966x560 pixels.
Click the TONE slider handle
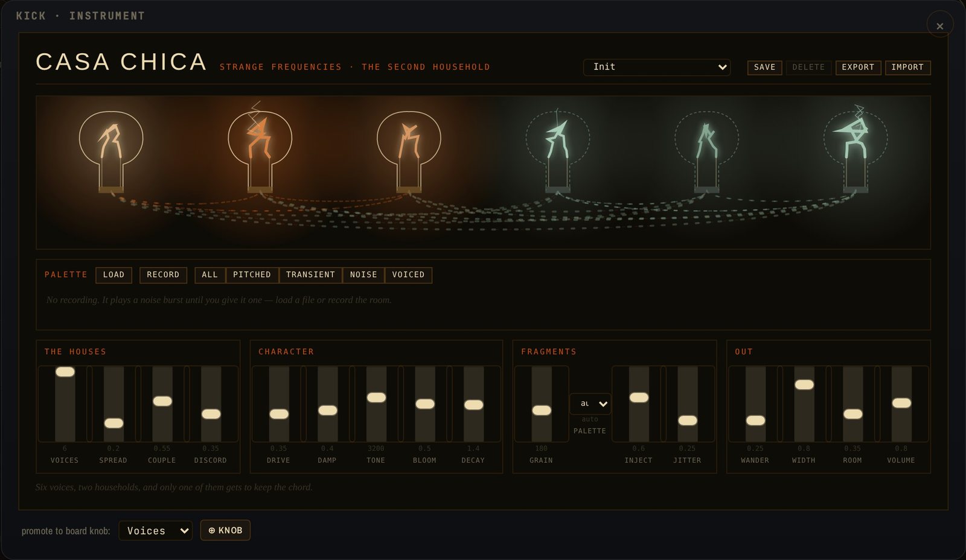pyautogui.click(x=376, y=397)
